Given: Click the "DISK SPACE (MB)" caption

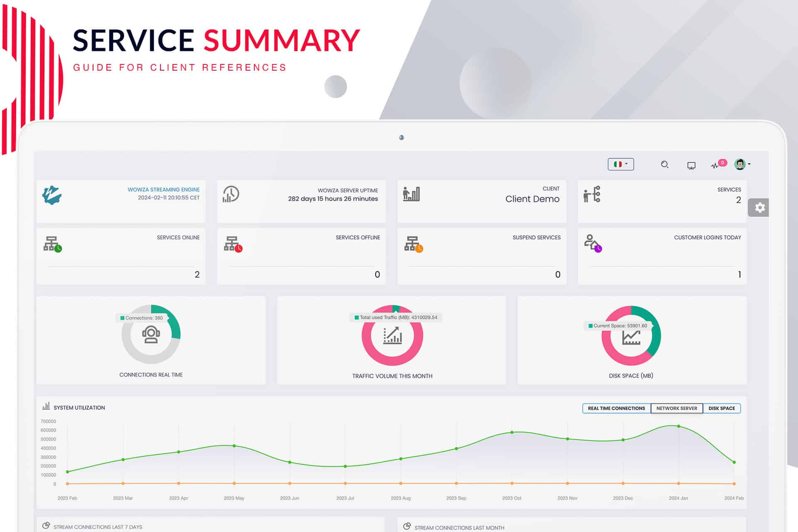Looking at the screenshot, I should [631, 376].
